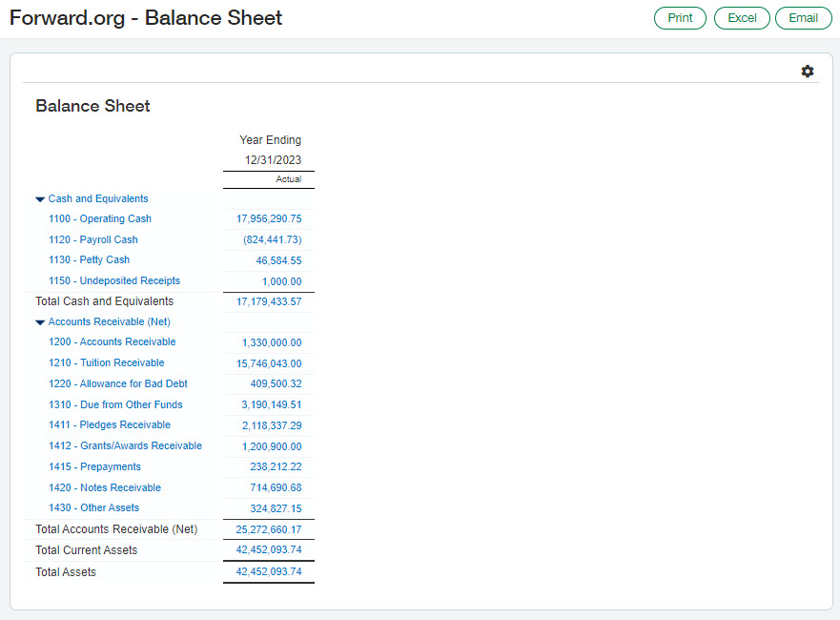Click the 1412 - Grants/Awards Receivable link

pos(126,446)
